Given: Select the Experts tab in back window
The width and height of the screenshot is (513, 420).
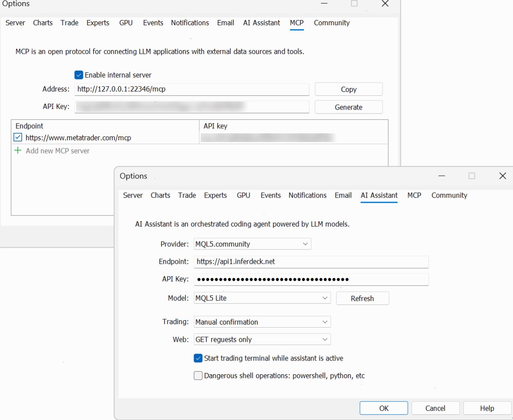Looking at the screenshot, I should point(98,23).
